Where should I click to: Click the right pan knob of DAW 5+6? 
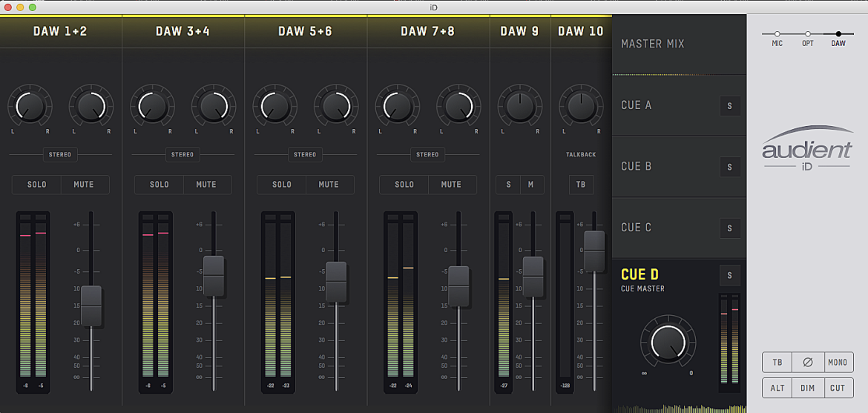tap(337, 107)
